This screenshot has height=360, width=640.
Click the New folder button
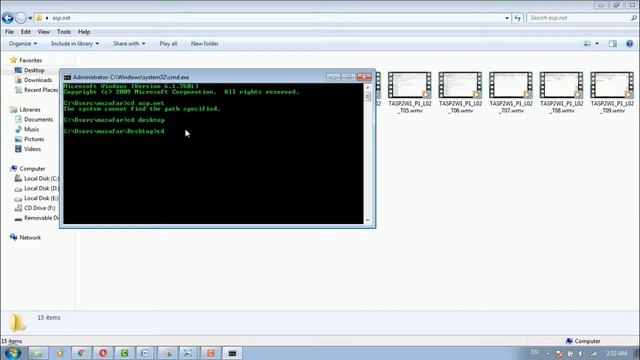[x=204, y=44]
